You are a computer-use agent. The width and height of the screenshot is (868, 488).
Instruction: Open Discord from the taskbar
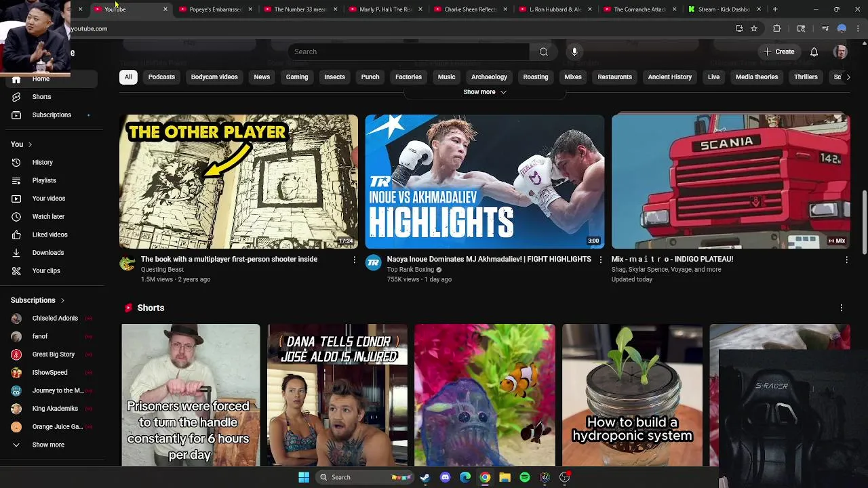(x=445, y=477)
